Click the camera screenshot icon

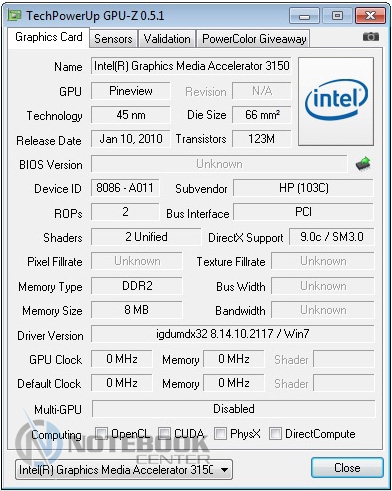pyautogui.click(x=371, y=36)
